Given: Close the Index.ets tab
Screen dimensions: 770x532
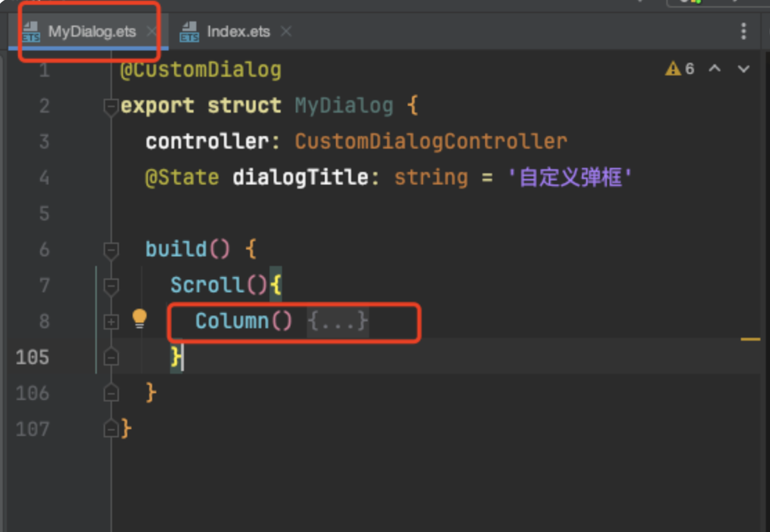Looking at the screenshot, I should click(286, 32).
